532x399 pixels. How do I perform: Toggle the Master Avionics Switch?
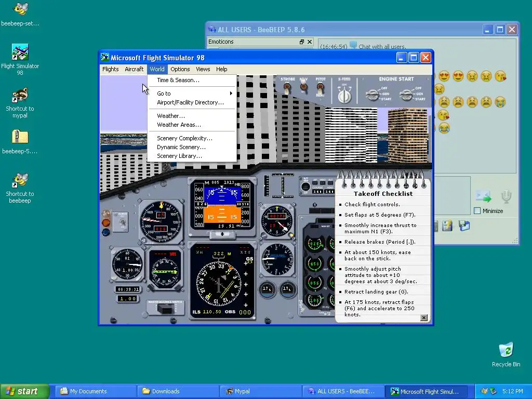pyautogui.click(x=165, y=309)
